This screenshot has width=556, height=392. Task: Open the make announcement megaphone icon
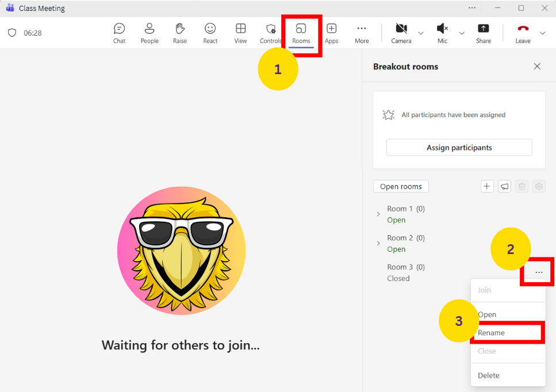pos(504,186)
